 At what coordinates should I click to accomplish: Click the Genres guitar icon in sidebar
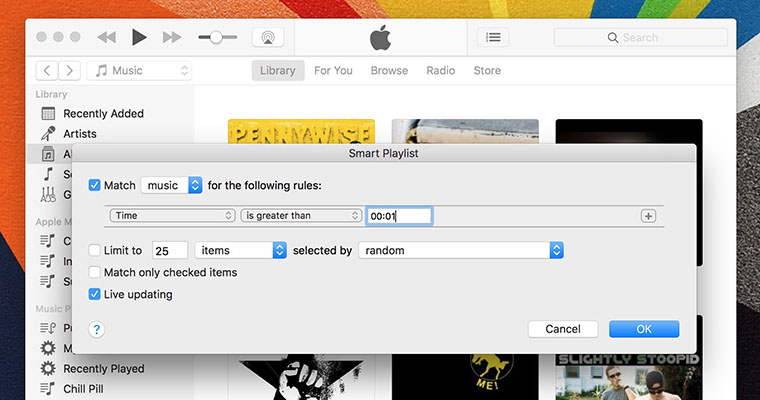tap(48, 194)
